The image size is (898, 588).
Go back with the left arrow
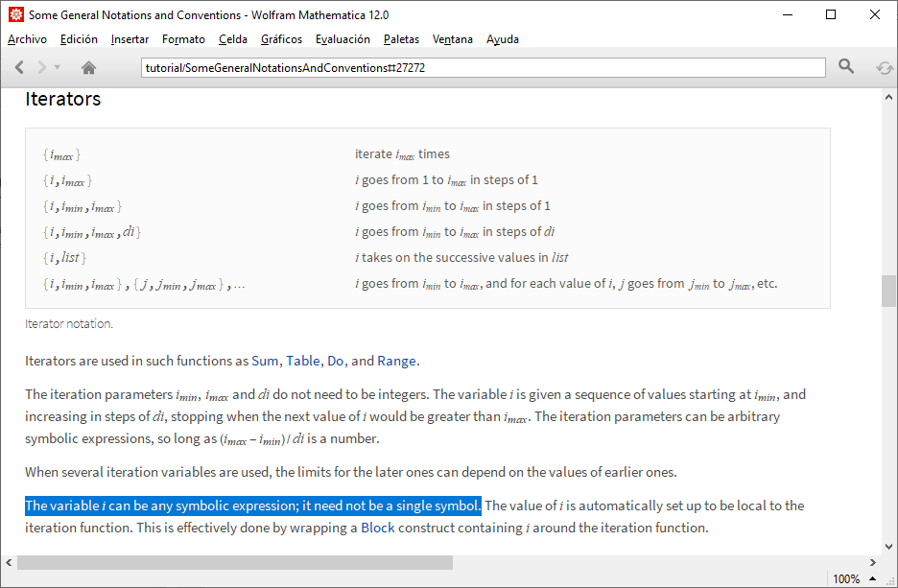[19, 67]
